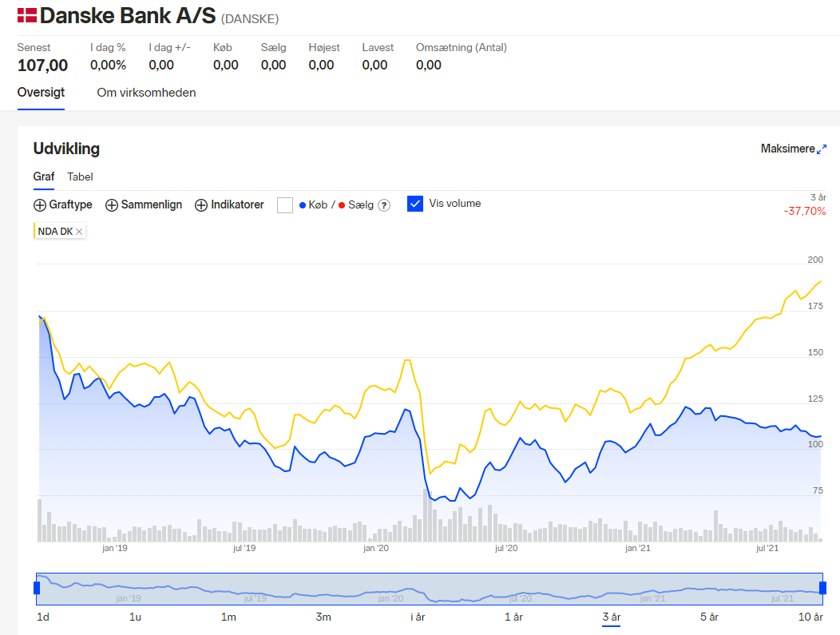Click the Udvikling section heading
The width and height of the screenshot is (840, 635).
click(66, 149)
